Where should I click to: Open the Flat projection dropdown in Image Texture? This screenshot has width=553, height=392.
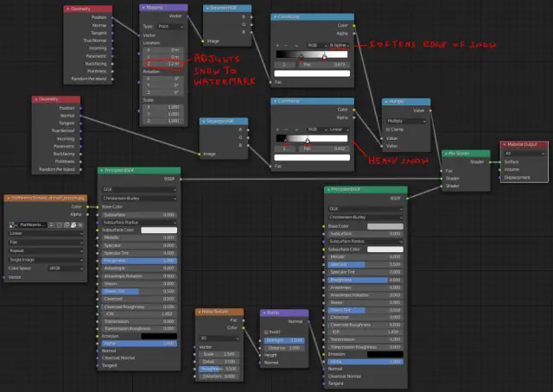(46, 242)
